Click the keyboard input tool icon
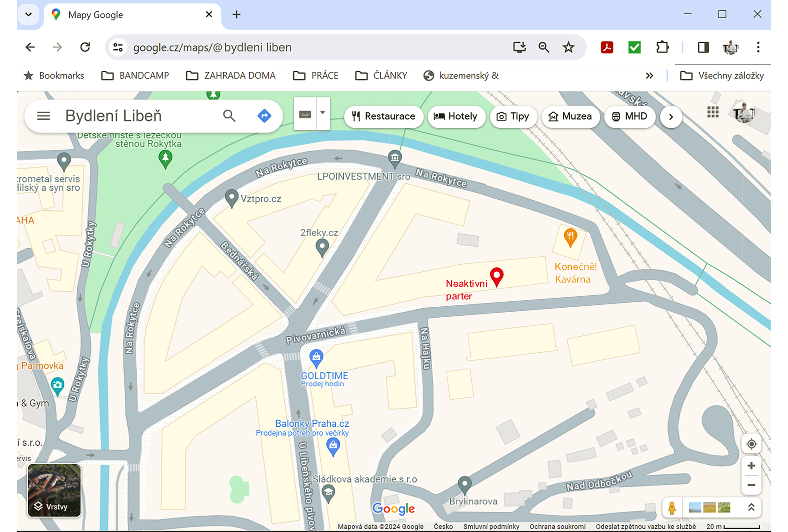 coord(305,114)
